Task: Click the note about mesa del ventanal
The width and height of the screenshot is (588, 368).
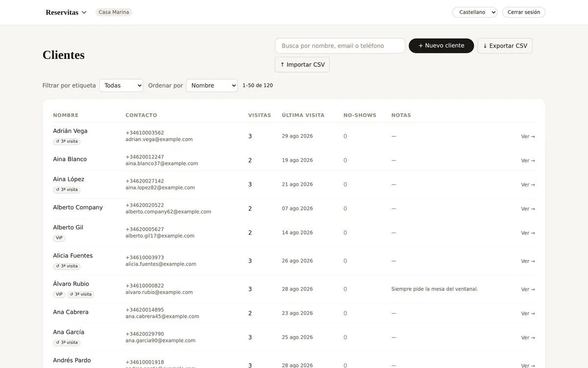Action: [435, 289]
